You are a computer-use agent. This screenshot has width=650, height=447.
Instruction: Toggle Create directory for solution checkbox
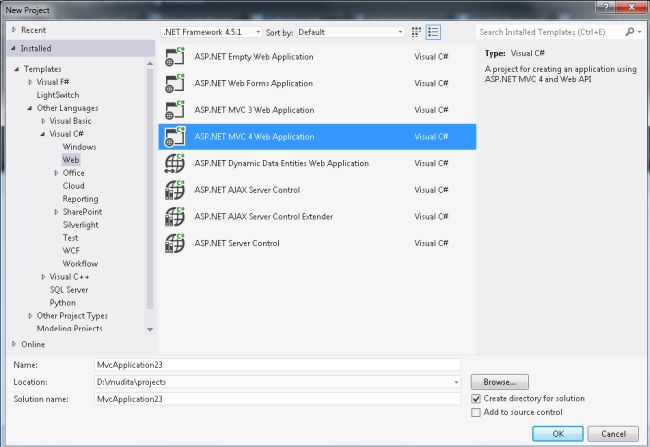pyautogui.click(x=476, y=398)
